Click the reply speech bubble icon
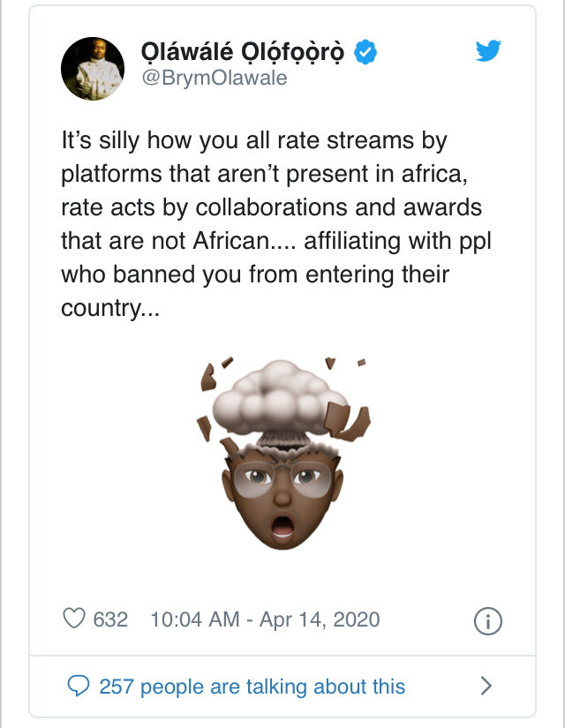Viewport: 565px width, 728px height. pos(79,686)
